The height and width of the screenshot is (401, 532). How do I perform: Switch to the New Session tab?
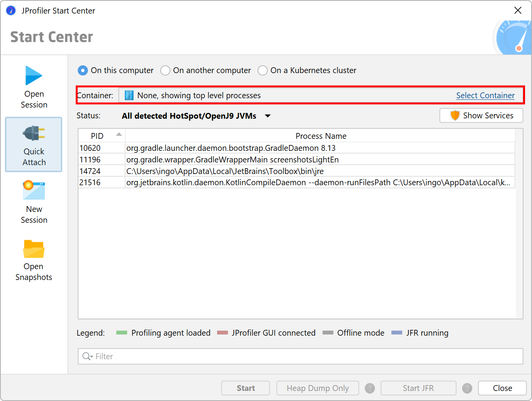(x=34, y=202)
